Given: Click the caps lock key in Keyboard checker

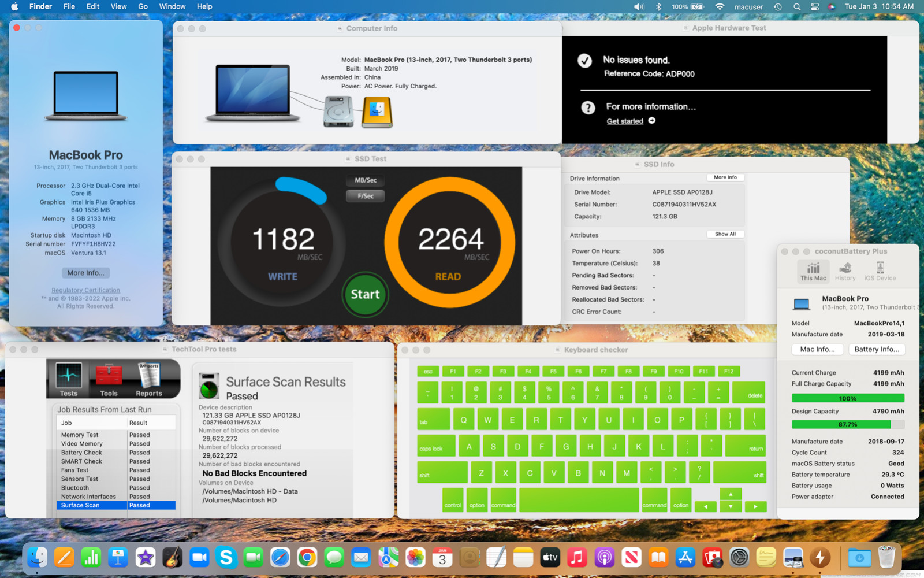Looking at the screenshot, I should [436, 446].
